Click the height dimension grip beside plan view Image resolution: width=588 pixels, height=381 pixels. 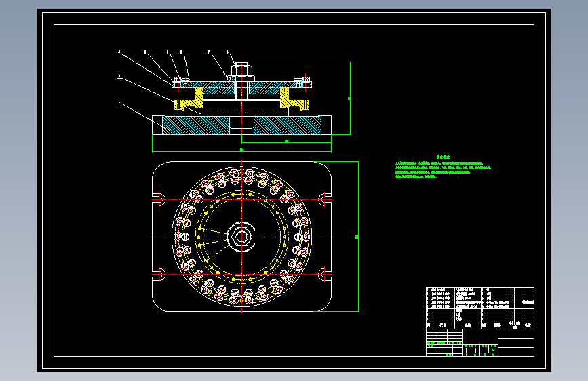click(x=357, y=237)
